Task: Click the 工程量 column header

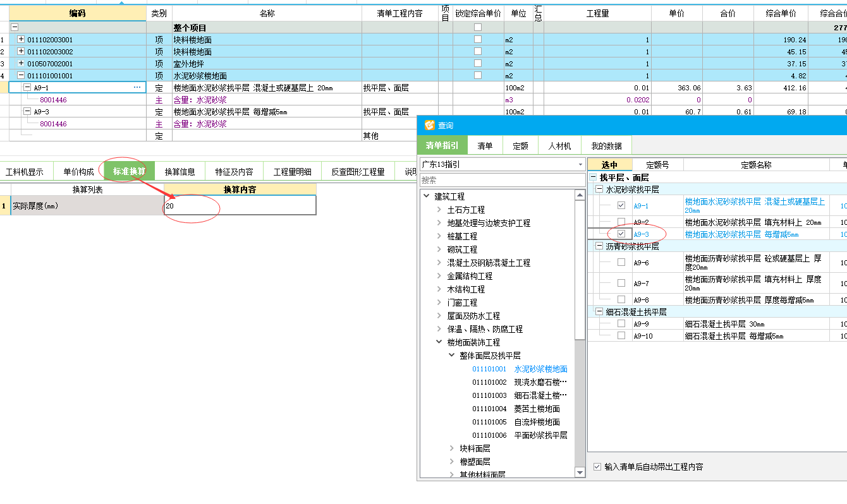Action: click(x=597, y=13)
